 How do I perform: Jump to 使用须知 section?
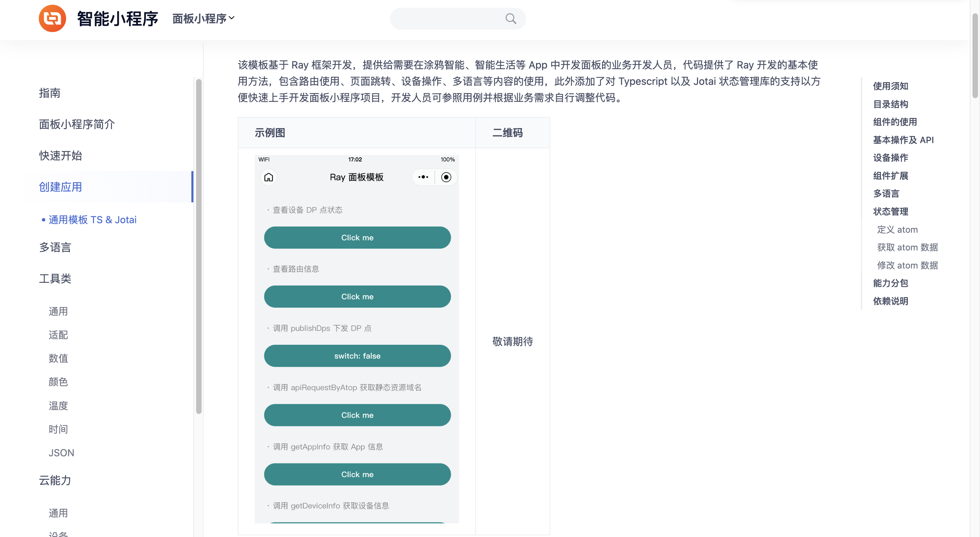point(890,86)
